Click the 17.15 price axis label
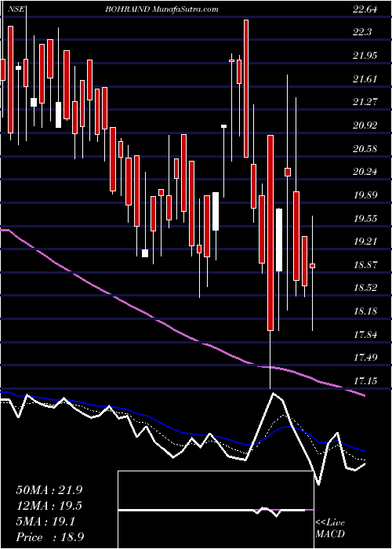 365,380
